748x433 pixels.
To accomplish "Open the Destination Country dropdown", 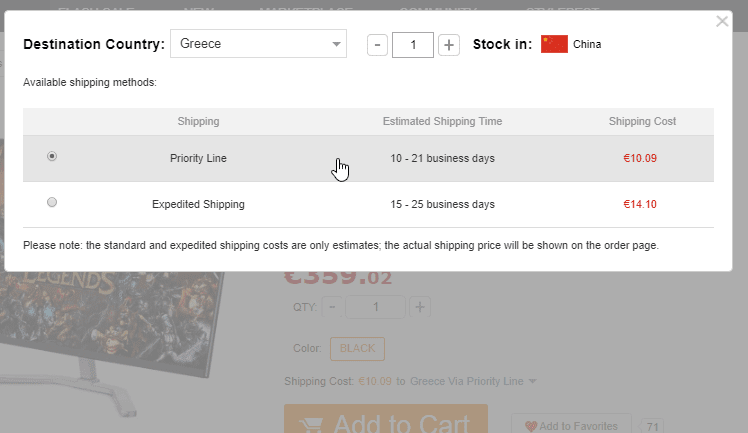I will [x=258, y=44].
